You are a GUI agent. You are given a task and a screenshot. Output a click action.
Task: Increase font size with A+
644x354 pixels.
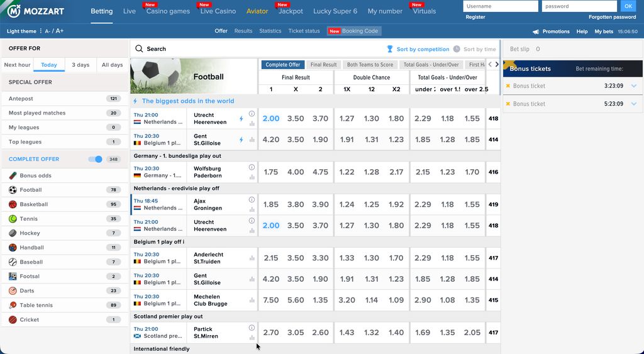60,31
